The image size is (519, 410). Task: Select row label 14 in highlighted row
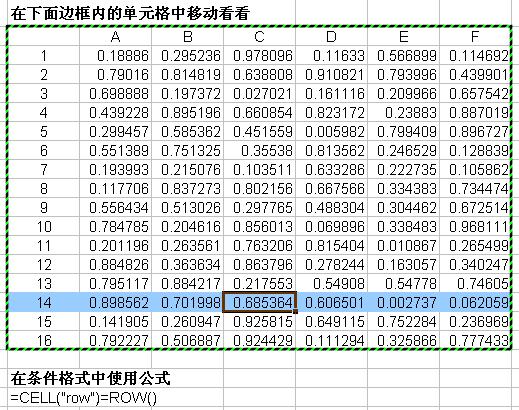(x=44, y=302)
